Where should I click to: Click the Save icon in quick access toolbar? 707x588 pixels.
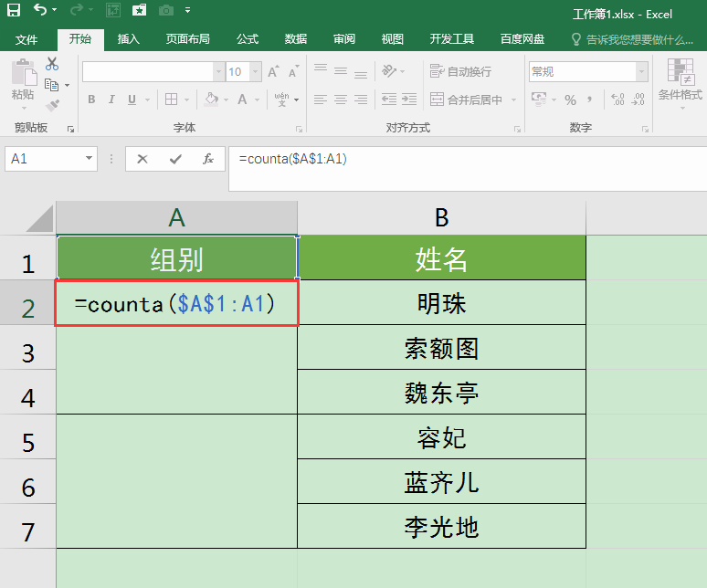tap(14, 10)
